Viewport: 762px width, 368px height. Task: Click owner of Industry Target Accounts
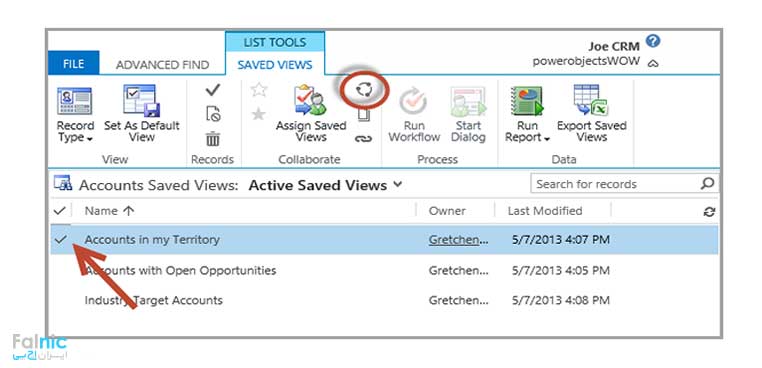pyautogui.click(x=458, y=300)
